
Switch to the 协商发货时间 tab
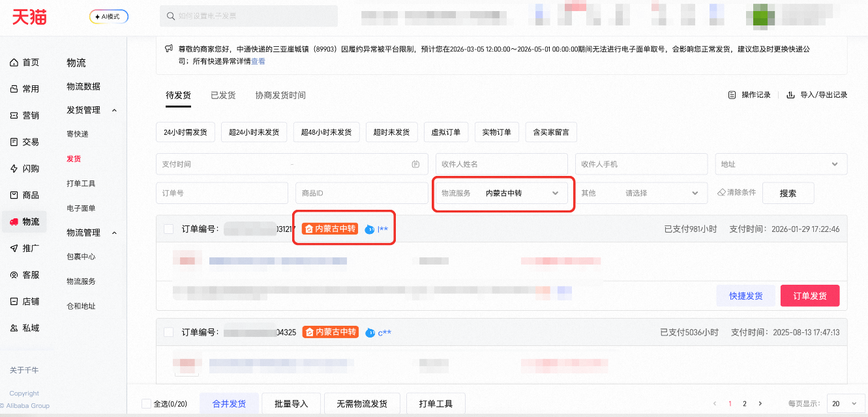(x=280, y=95)
